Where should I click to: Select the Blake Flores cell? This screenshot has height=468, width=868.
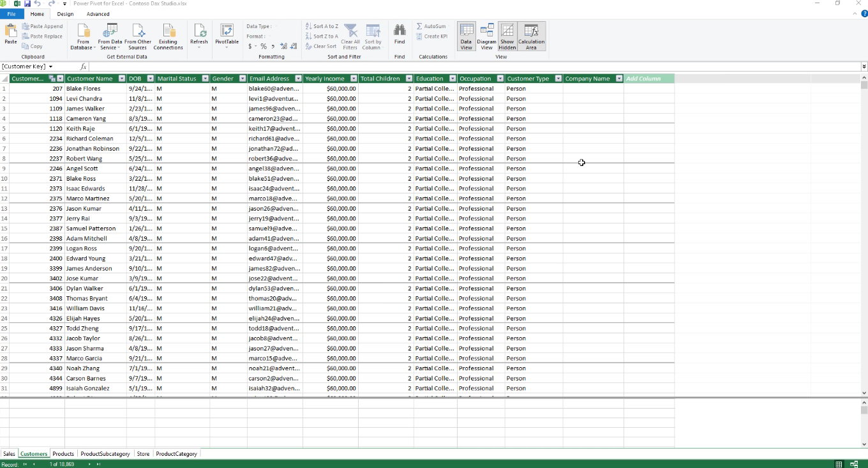pos(96,89)
